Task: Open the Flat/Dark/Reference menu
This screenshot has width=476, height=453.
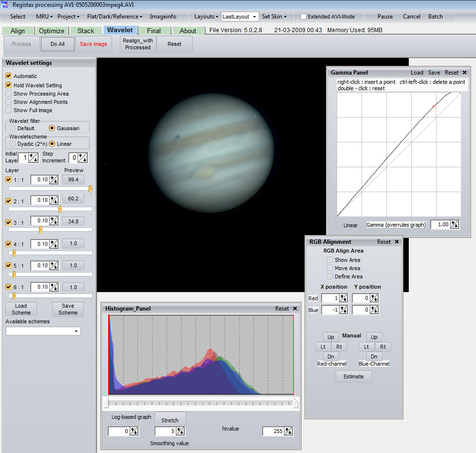Action: click(114, 17)
